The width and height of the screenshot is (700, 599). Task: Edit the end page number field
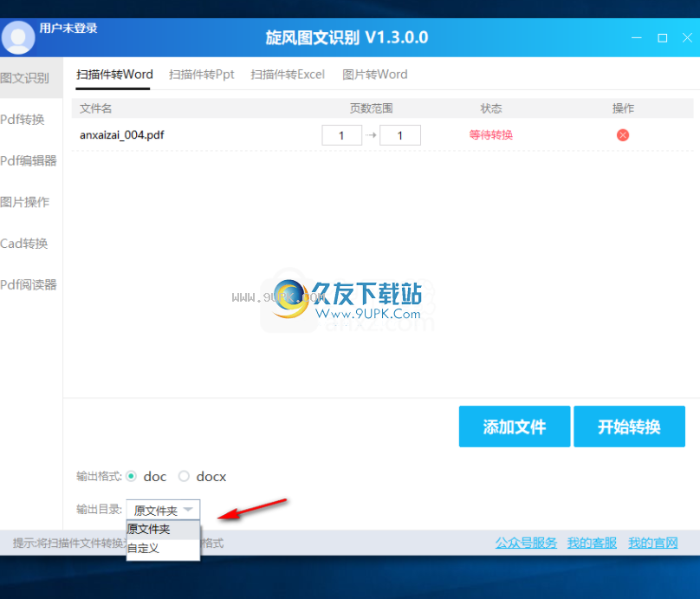[400, 135]
